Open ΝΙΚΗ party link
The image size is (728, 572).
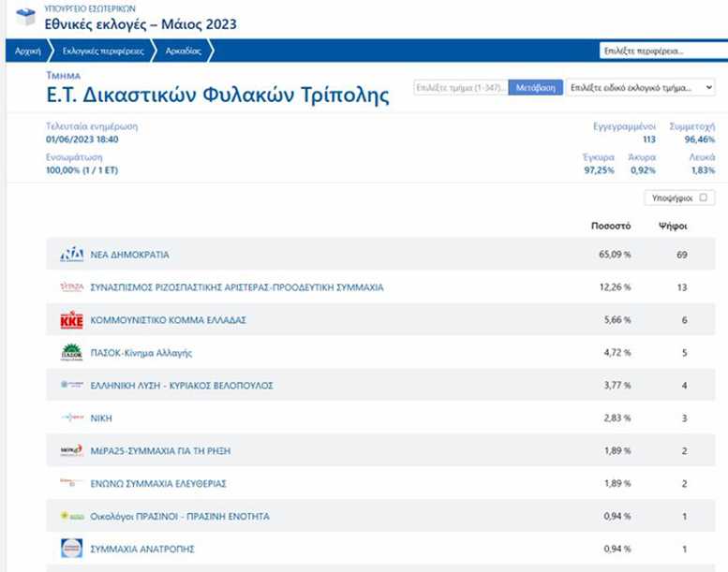(x=101, y=418)
